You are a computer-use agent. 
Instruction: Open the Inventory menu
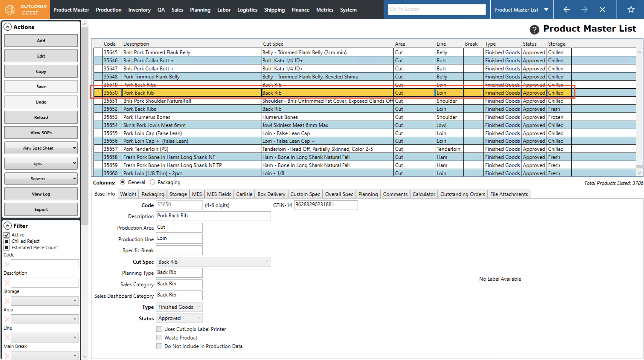139,10
